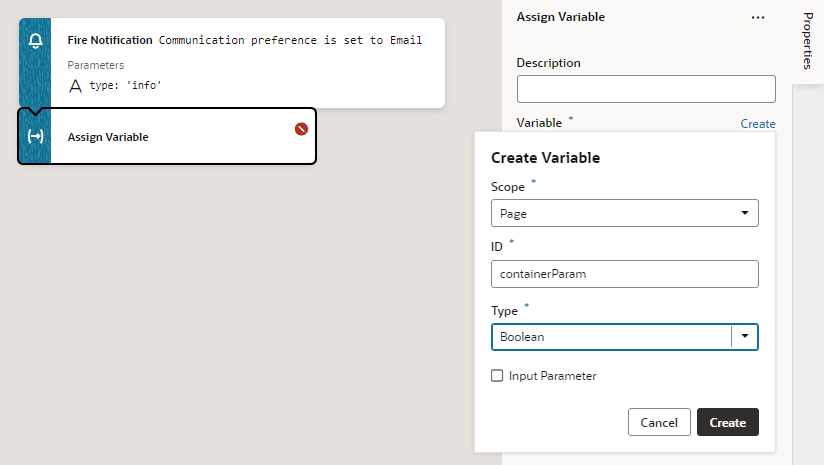Click the dark Create button in dialog
The width and height of the screenshot is (824, 465).
click(x=728, y=422)
